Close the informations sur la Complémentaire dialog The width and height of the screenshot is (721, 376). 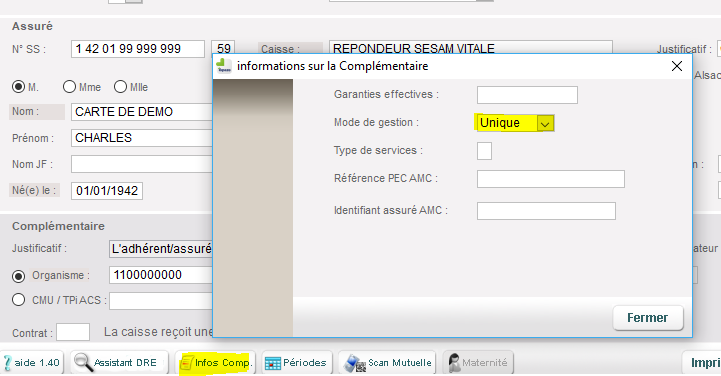[677, 66]
